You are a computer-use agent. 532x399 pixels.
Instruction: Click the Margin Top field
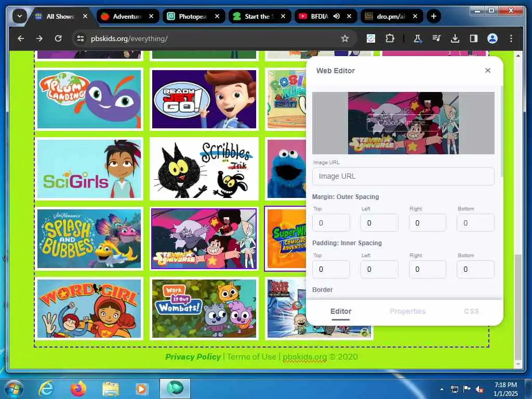point(331,222)
